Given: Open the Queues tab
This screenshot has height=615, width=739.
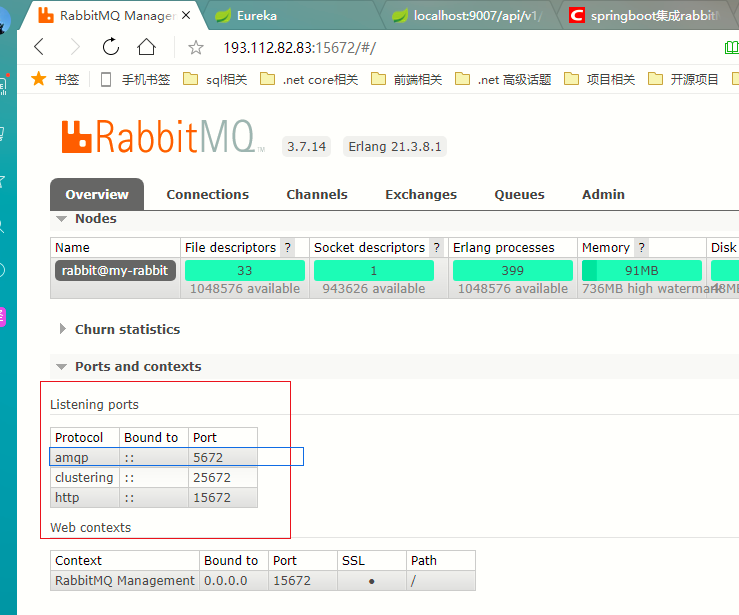Looking at the screenshot, I should click(519, 194).
